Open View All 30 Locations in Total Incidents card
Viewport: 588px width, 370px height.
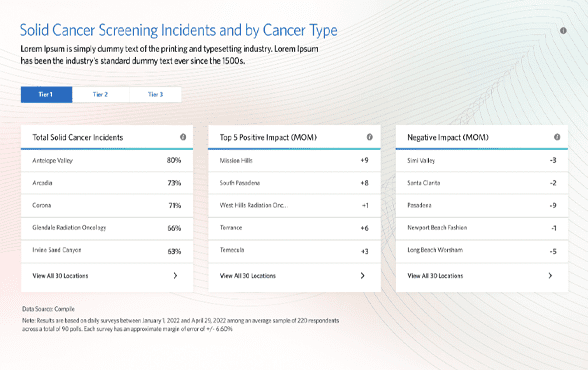click(60, 276)
